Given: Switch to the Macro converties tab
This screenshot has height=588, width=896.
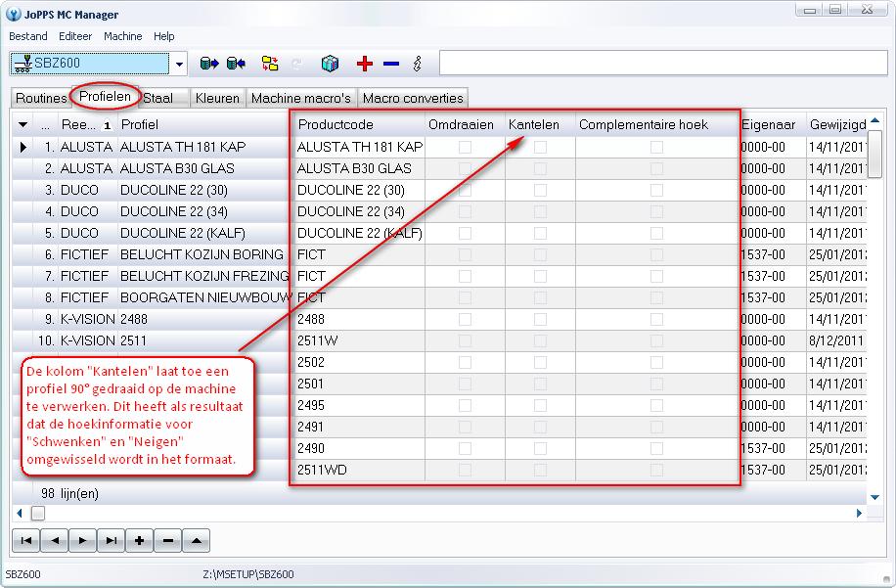Looking at the screenshot, I should click(x=413, y=98).
